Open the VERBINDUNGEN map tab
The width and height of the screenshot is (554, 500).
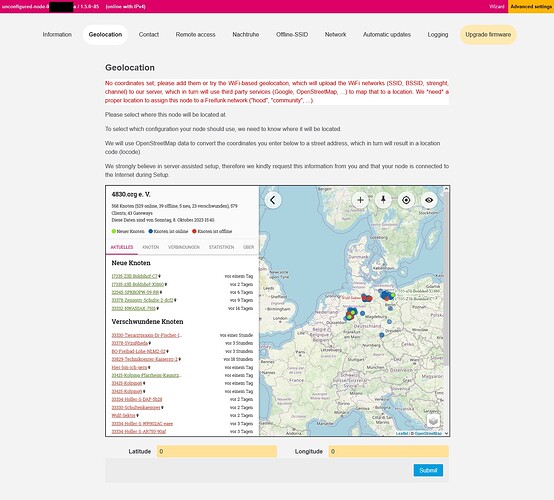pyautogui.click(x=184, y=247)
